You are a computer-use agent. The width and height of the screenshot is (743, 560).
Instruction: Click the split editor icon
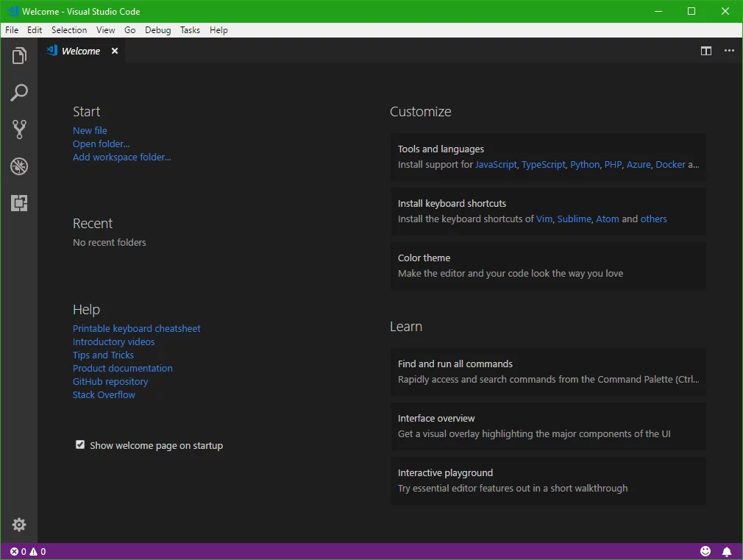(x=706, y=51)
